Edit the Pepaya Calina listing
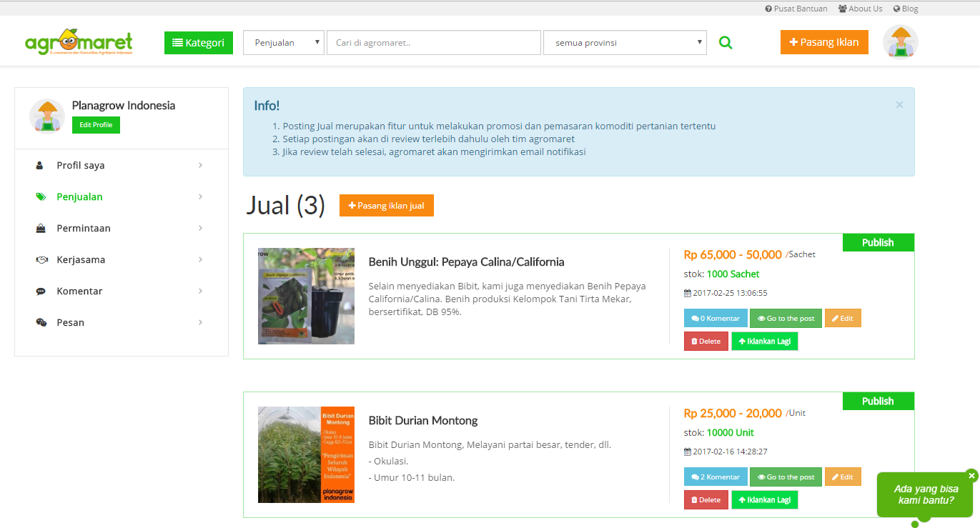Screen dimensions: 980x528 (x=843, y=319)
